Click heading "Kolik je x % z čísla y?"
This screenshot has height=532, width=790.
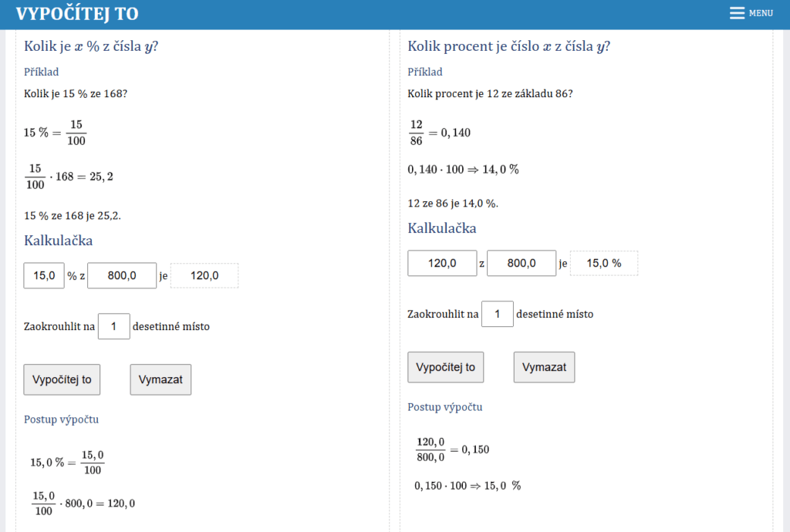coord(92,45)
